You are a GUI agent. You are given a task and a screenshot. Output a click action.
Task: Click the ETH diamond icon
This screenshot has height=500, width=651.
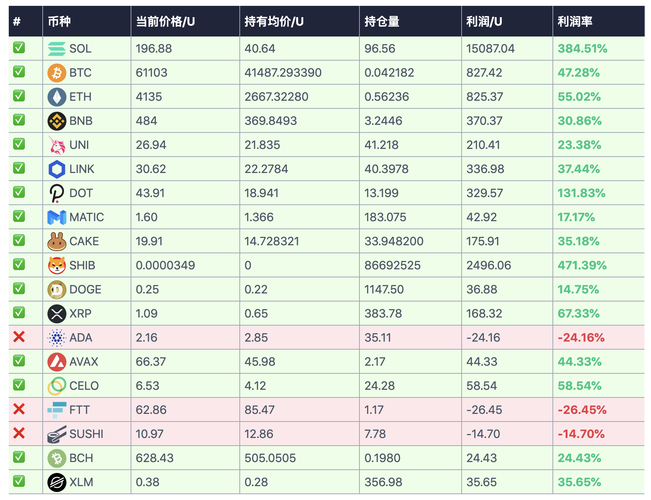tap(56, 97)
